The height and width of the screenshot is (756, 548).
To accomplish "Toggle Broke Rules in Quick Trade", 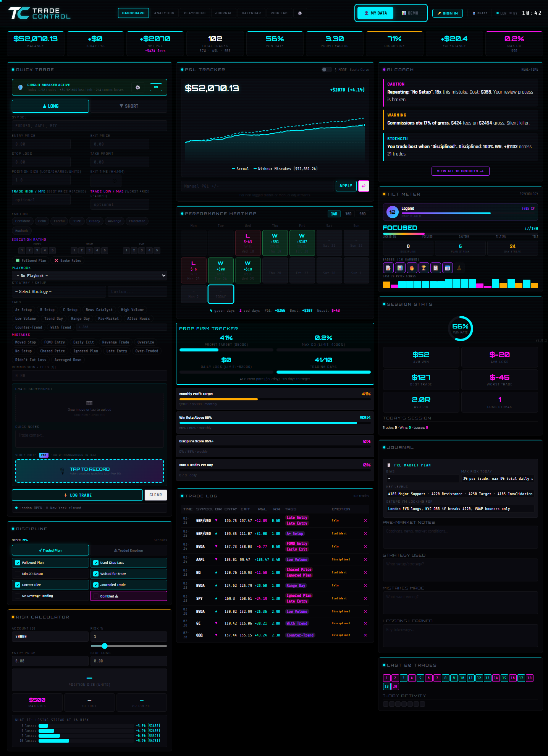I will click(x=68, y=261).
